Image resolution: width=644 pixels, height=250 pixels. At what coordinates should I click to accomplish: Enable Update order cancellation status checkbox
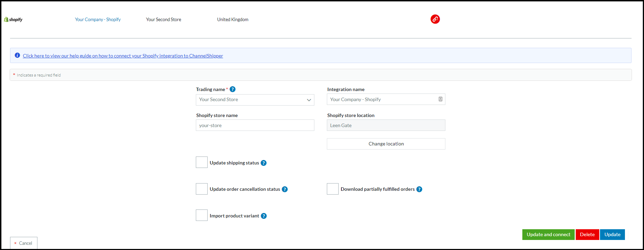tap(202, 189)
